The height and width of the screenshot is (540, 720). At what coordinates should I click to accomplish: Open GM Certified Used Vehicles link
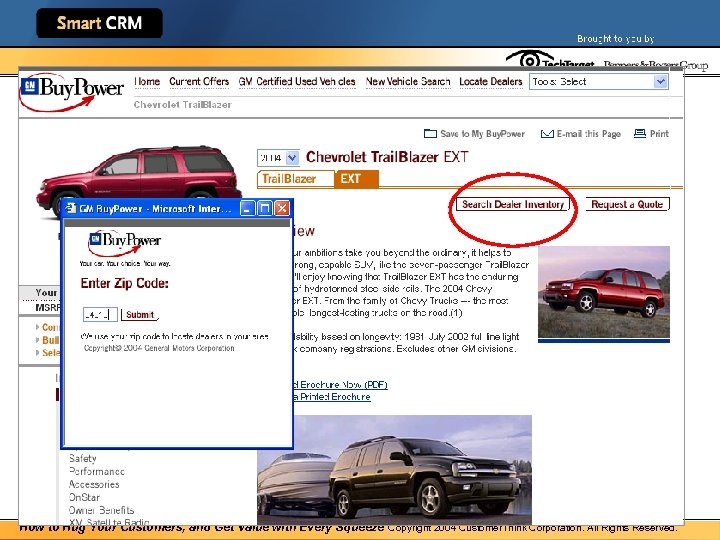tap(297, 82)
